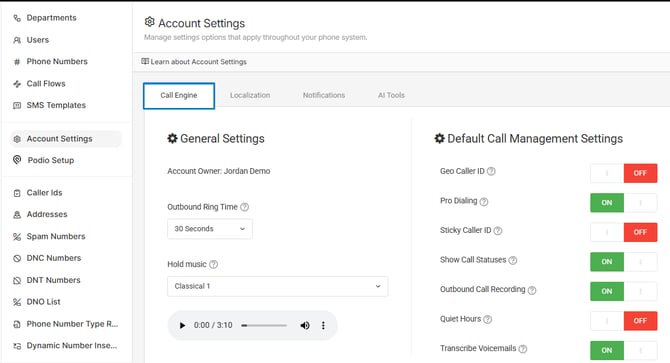Viewport: 670px width, 363px height.
Task: Click the Account Owner: Jordan Demo text
Action: click(218, 171)
